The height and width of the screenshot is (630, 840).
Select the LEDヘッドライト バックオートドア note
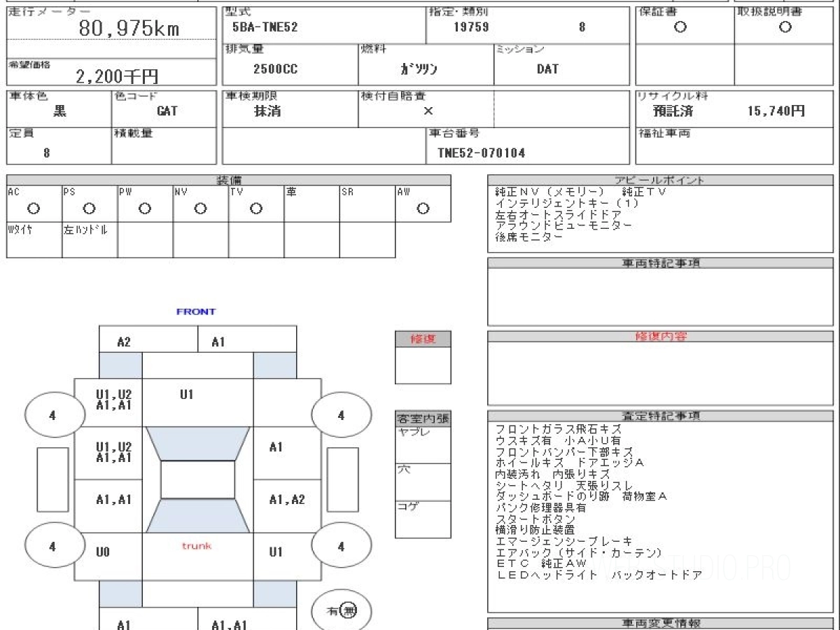pos(598,575)
